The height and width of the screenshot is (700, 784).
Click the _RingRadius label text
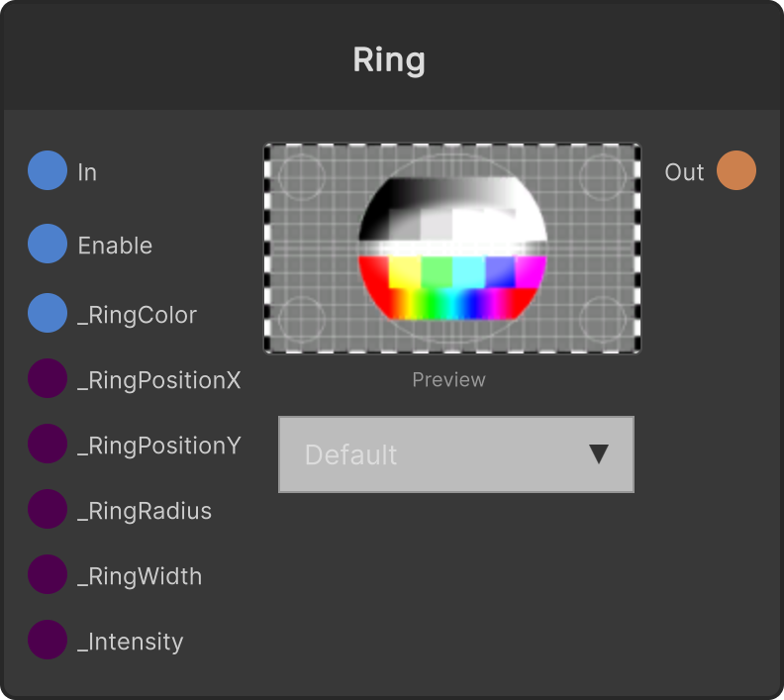click(145, 511)
